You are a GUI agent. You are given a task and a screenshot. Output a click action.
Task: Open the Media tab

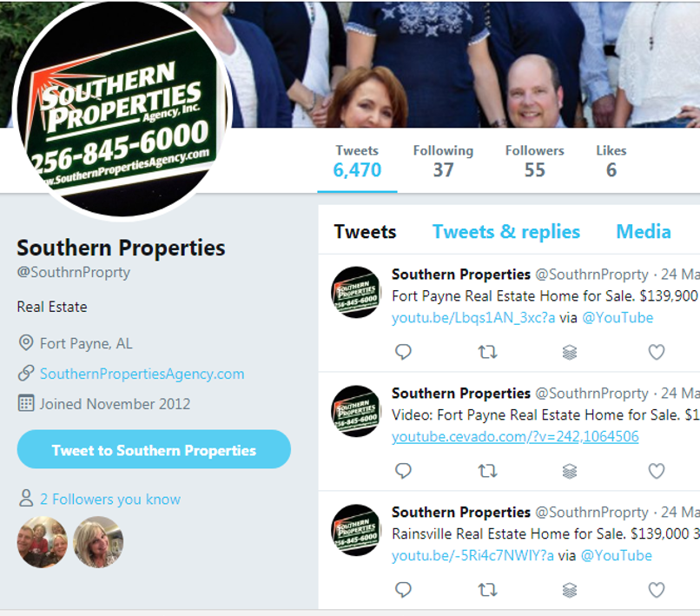(x=644, y=232)
